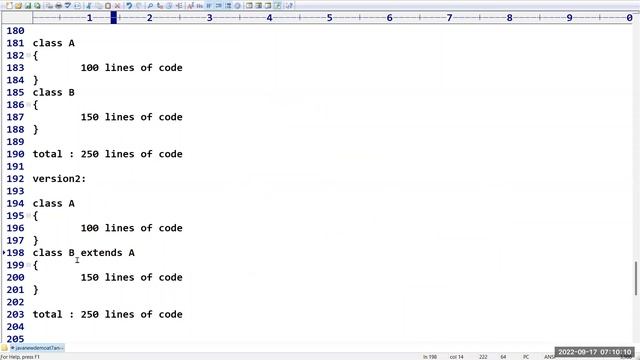The width and height of the screenshot is (640, 360).
Task: Delete the selection with the X icon
Action: point(117,6)
